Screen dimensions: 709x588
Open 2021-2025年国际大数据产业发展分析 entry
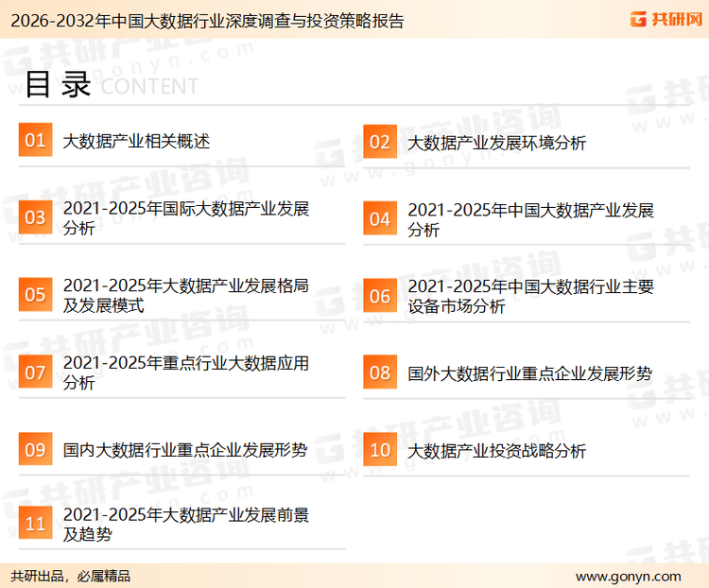click(186, 218)
